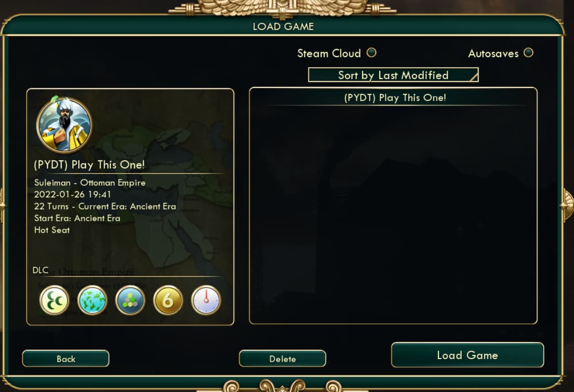
Task: Open the Sort by Last Modified dropdown
Action: click(393, 75)
